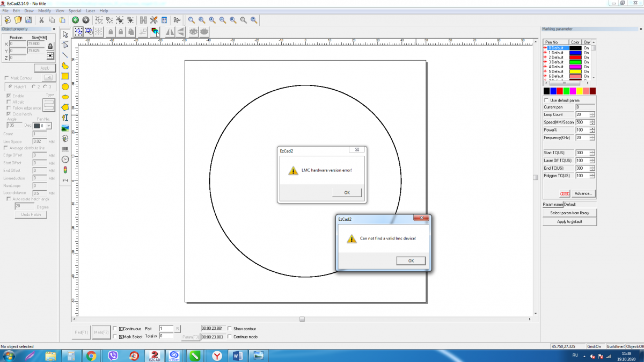Open the Edit menu
The image size is (644, 362).
pyautogui.click(x=17, y=11)
